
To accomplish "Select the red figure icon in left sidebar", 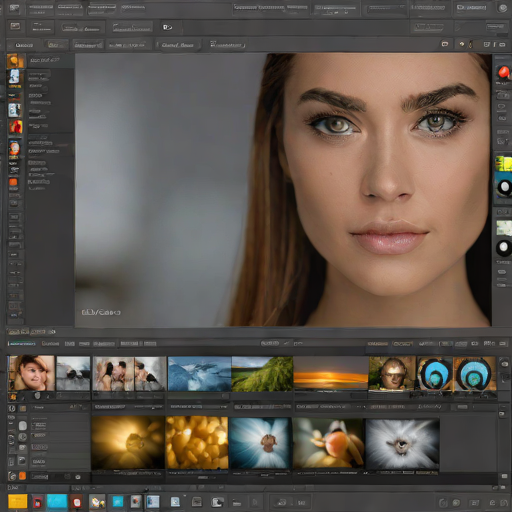I will click(x=15, y=127).
